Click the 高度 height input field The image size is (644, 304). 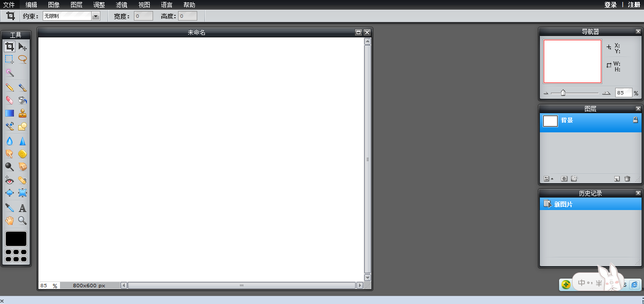pos(188,16)
